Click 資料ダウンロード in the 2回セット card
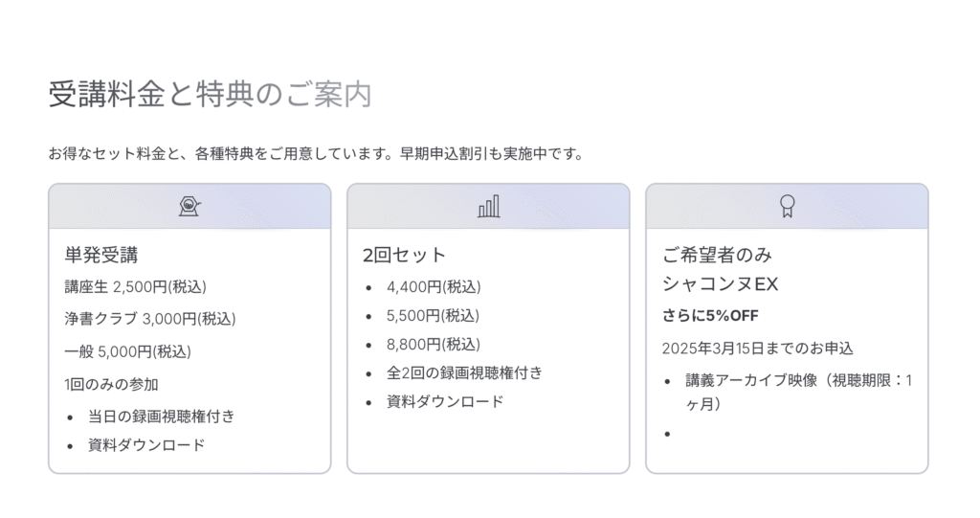980x518 pixels. click(x=445, y=401)
